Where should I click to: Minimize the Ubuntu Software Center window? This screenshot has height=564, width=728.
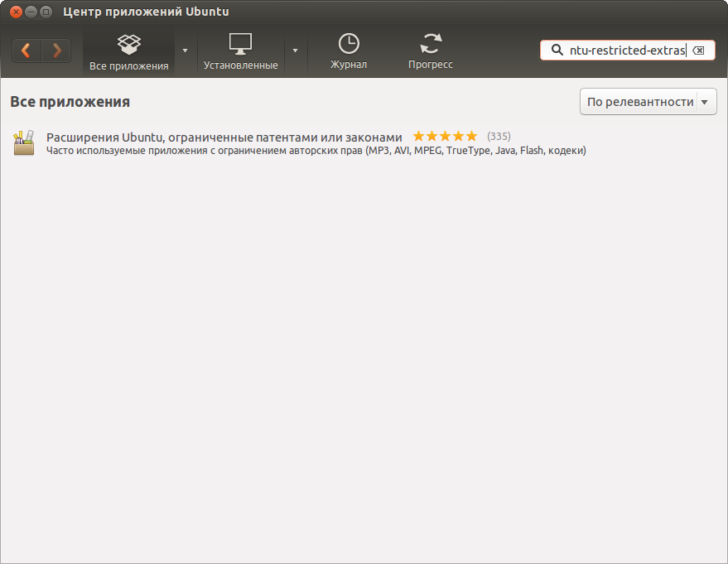[31, 12]
